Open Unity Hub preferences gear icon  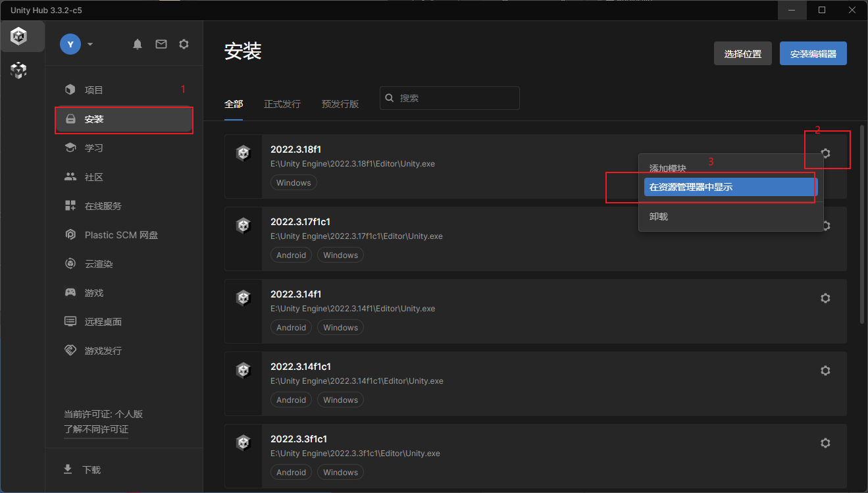coord(184,43)
